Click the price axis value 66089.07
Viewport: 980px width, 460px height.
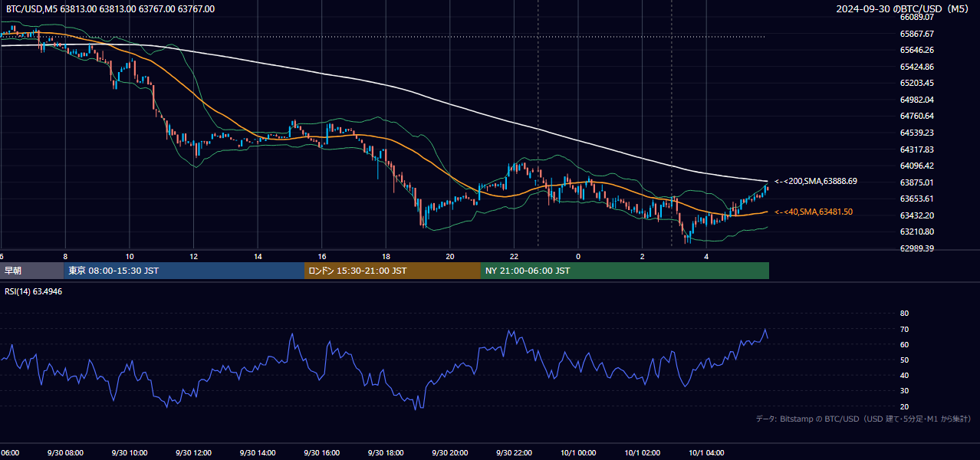pyautogui.click(x=916, y=17)
